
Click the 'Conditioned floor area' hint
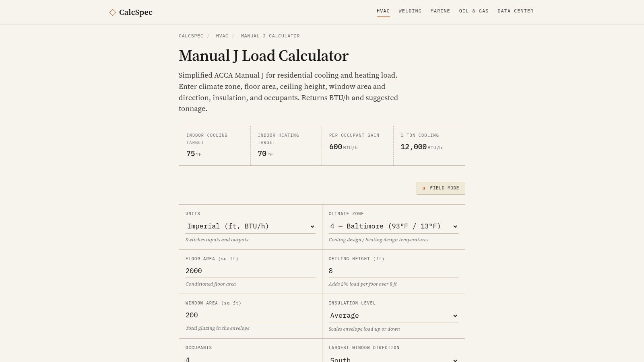click(x=211, y=284)
